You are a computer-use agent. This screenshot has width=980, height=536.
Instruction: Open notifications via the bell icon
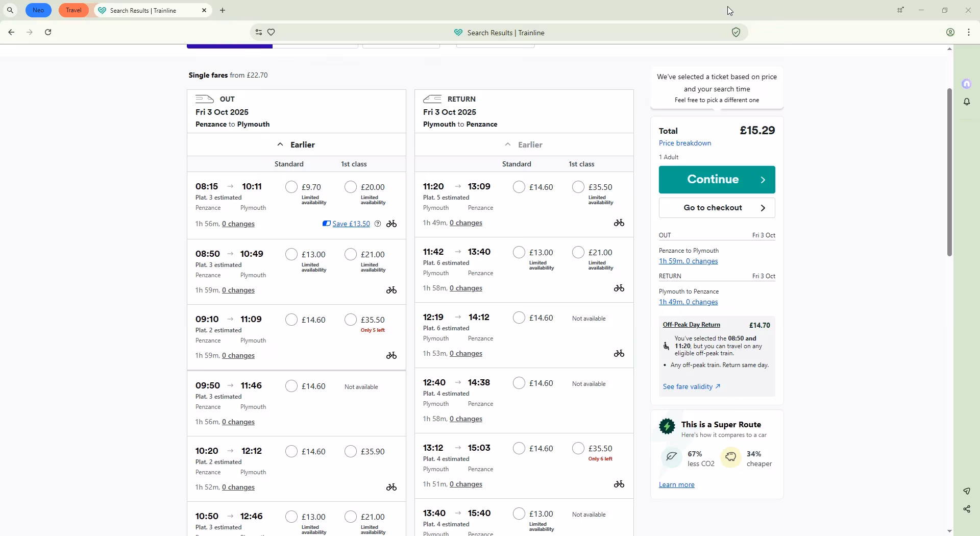(x=966, y=102)
